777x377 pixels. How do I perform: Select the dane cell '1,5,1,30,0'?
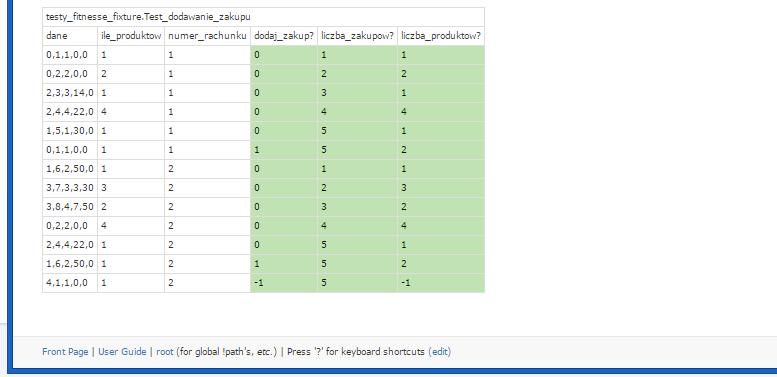click(70, 131)
